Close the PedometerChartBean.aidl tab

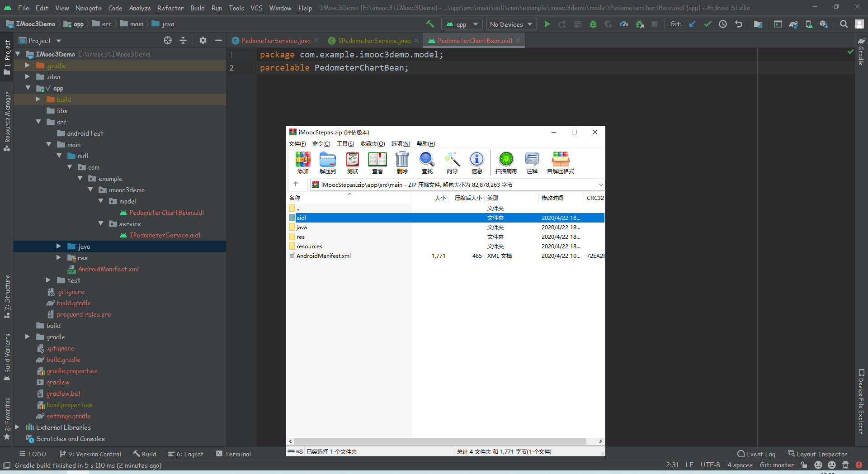[518, 40]
